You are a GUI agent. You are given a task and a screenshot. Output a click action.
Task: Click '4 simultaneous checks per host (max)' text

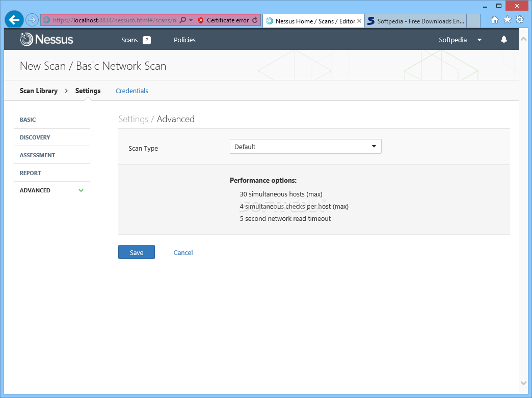click(x=294, y=207)
